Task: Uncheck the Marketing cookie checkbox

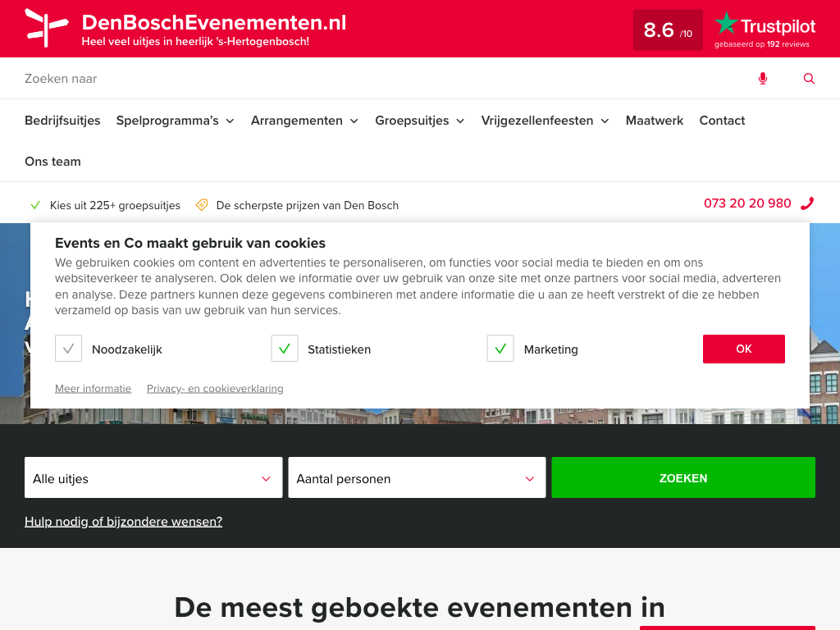Action: coord(500,349)
